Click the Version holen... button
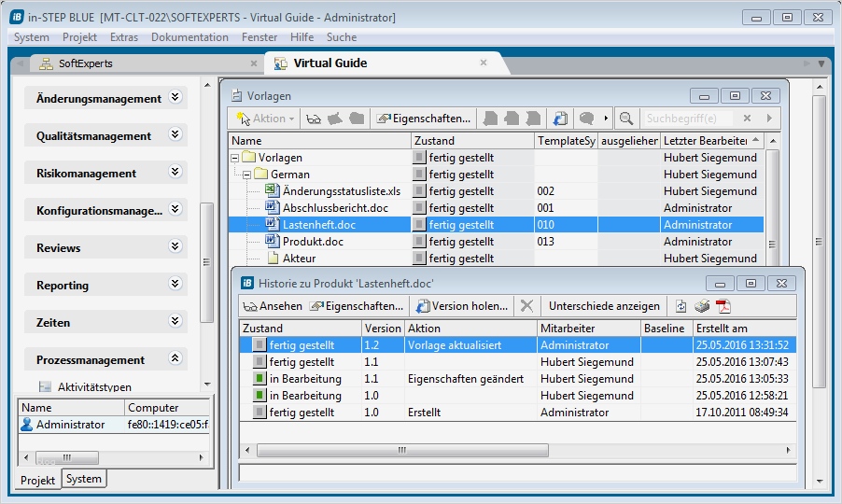The width and height of the screenshot is (842, 504). click(462, 306)
